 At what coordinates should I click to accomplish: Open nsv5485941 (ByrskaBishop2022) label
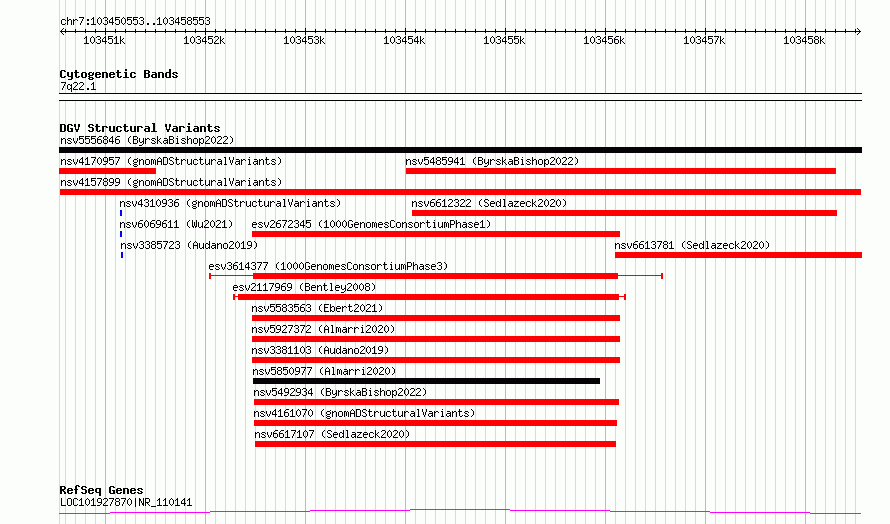coord(492,161)
